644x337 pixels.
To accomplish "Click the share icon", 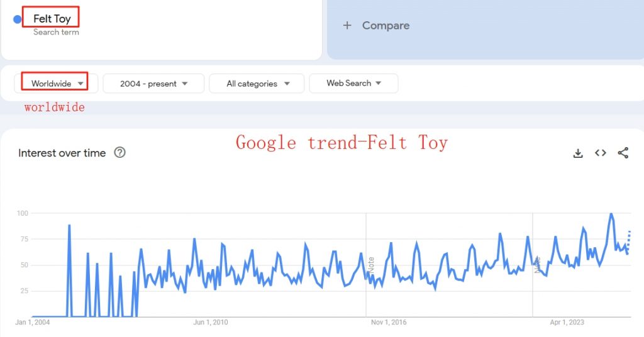I will coord(623,153).
